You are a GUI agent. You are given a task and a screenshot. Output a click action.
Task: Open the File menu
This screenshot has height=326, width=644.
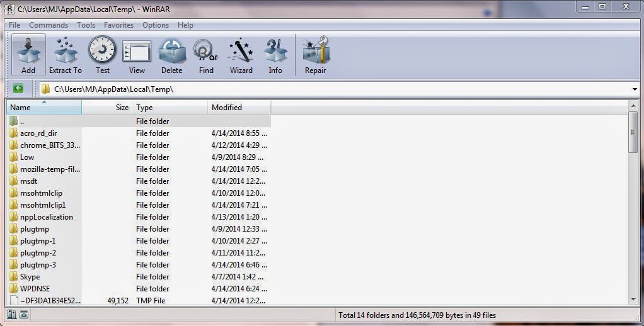click(x=14, y=25)
